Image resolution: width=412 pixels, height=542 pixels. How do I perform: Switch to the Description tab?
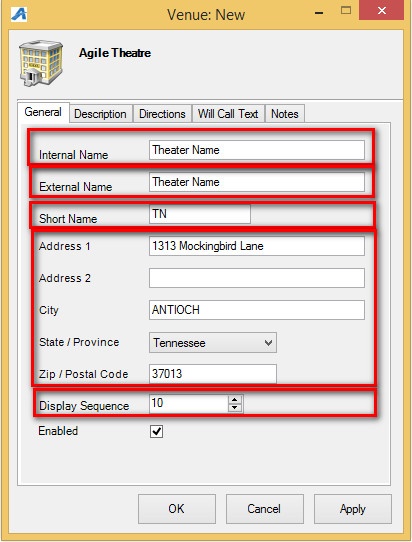point(100,114)
